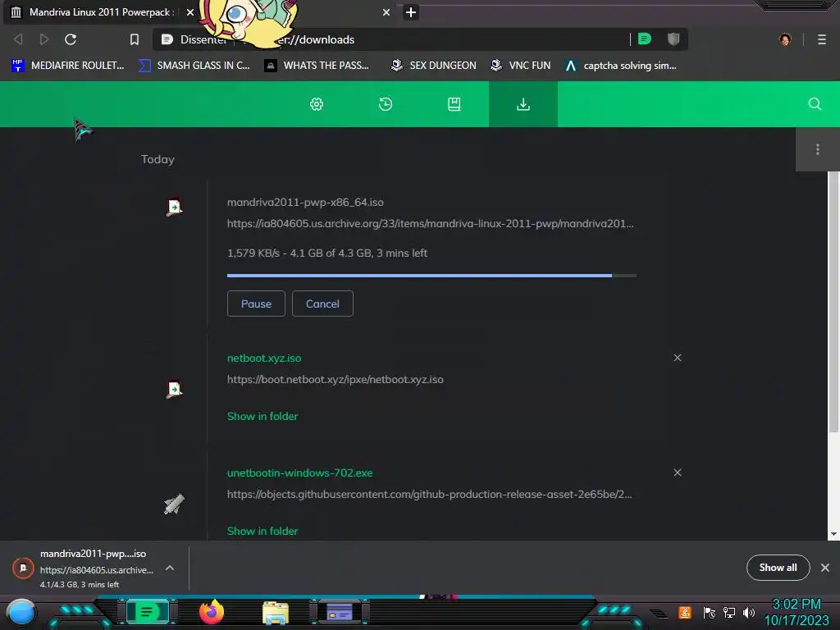Open the Start orb button

click(x=21, y=613)
